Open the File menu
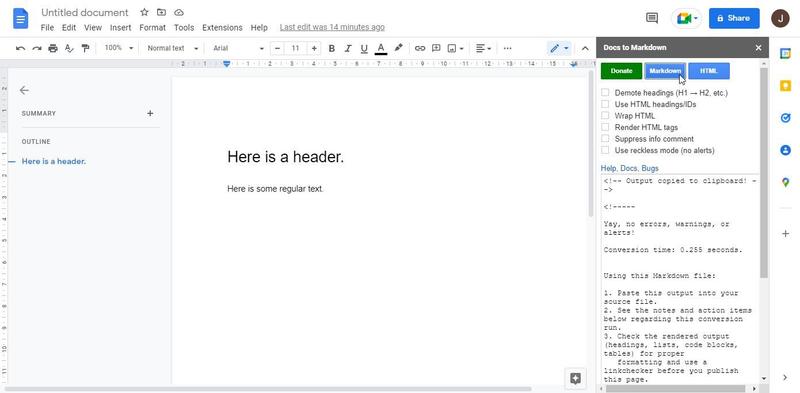Screen dimensions: 800x393 tap(47, 28)
